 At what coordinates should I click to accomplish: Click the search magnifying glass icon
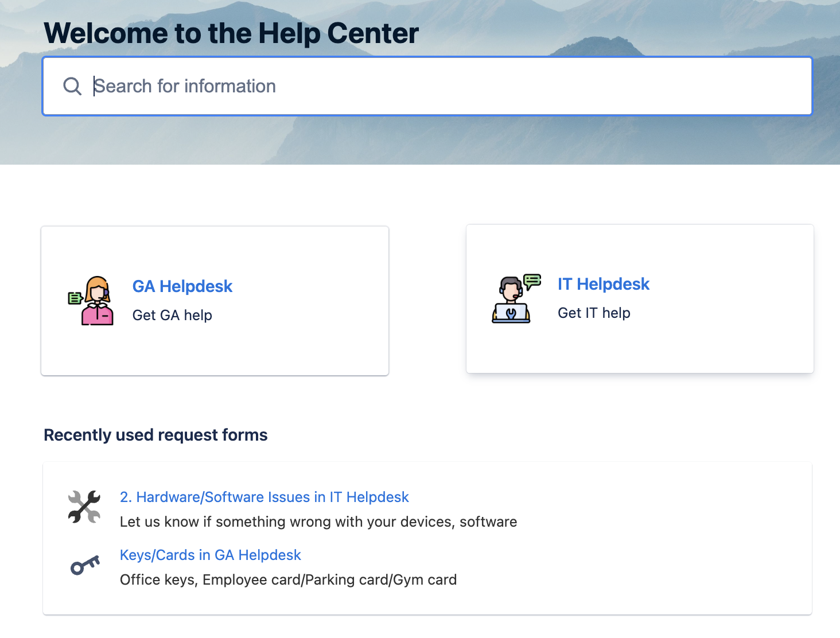tap(72, 85)
